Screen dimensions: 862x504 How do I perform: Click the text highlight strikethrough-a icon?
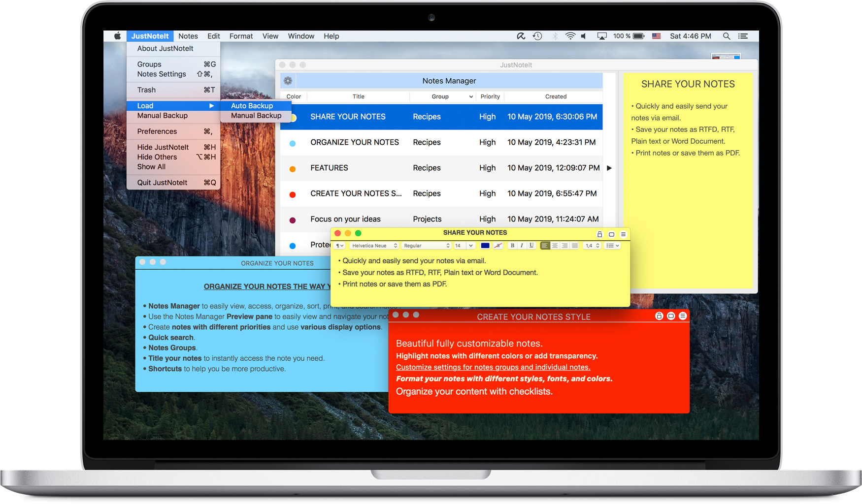[498, 246]
